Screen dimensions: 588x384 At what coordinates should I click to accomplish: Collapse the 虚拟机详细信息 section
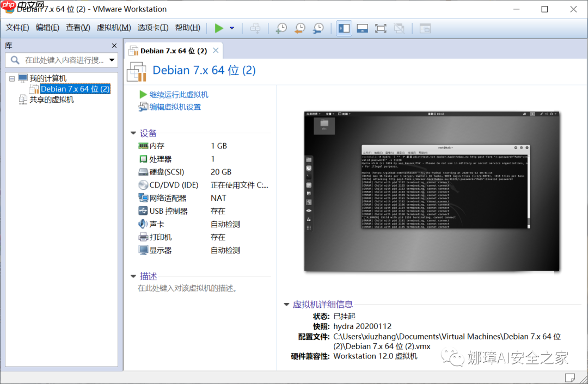tap(286, 305)
